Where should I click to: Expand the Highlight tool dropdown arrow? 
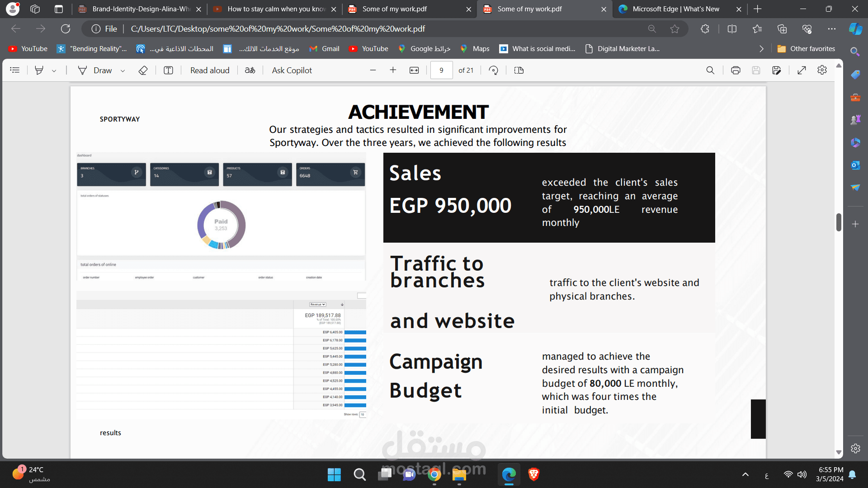coord(54,71)
